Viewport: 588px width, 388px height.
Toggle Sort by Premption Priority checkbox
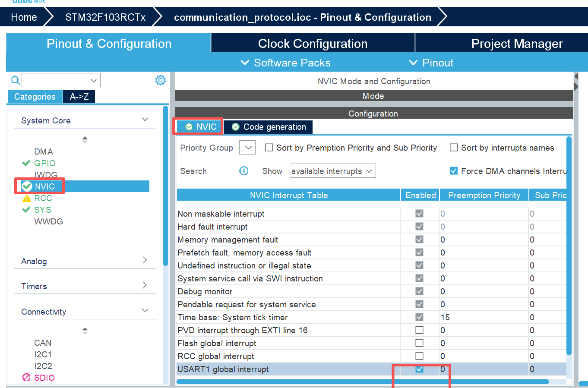pyautogui.click(x=269, y=148)
